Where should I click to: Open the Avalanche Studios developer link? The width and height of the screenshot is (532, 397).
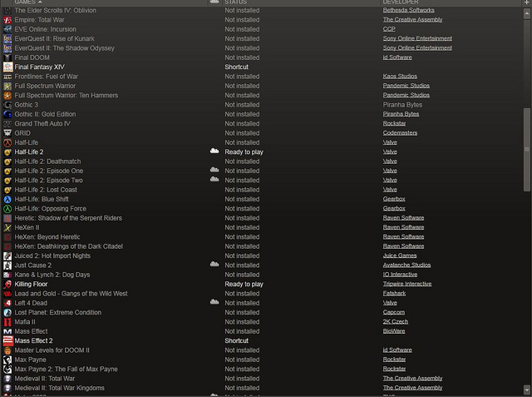[406, 265]
